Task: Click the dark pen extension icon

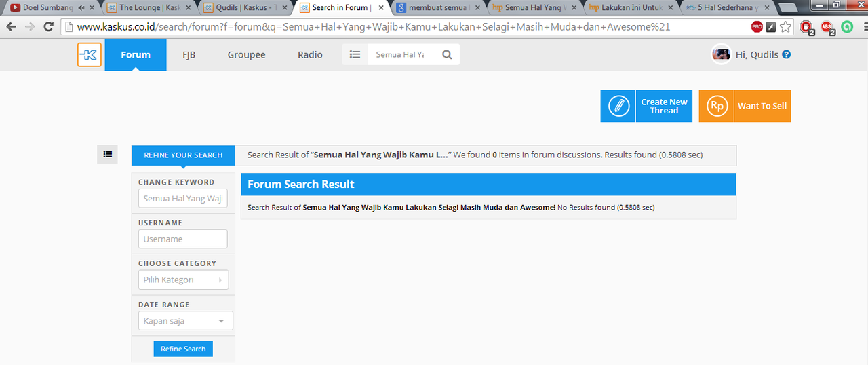Action: (x=771, y=27)
